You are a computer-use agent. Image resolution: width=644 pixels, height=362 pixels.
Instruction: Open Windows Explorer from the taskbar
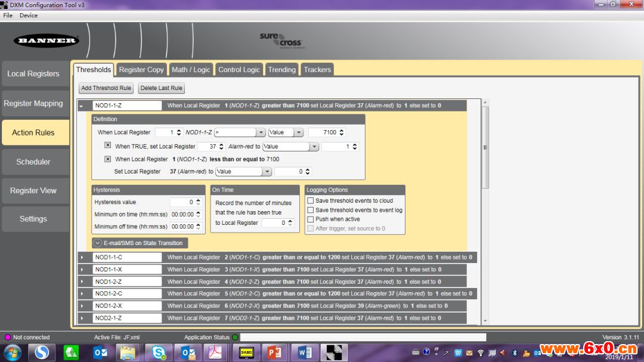[x=128, y=352]
